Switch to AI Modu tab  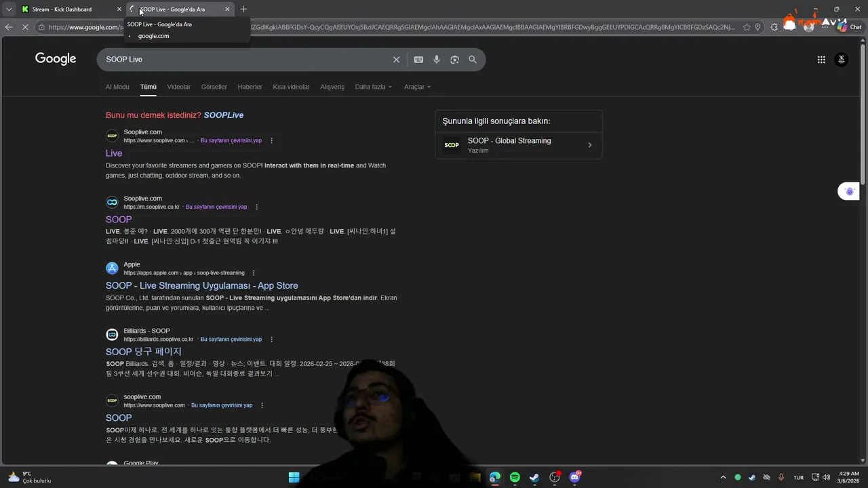(x=117, y=87)
